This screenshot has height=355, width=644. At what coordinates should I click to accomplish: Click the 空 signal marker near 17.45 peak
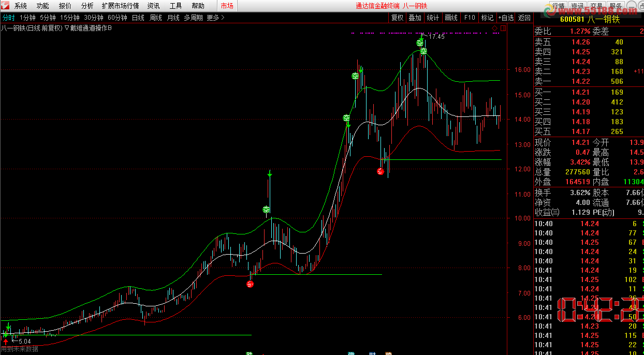(x=420, y=43)
